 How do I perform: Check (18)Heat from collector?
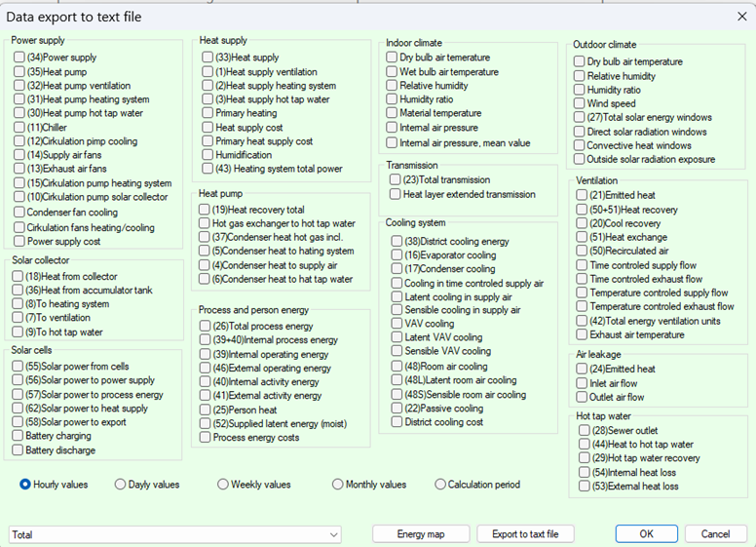(19, 276)
